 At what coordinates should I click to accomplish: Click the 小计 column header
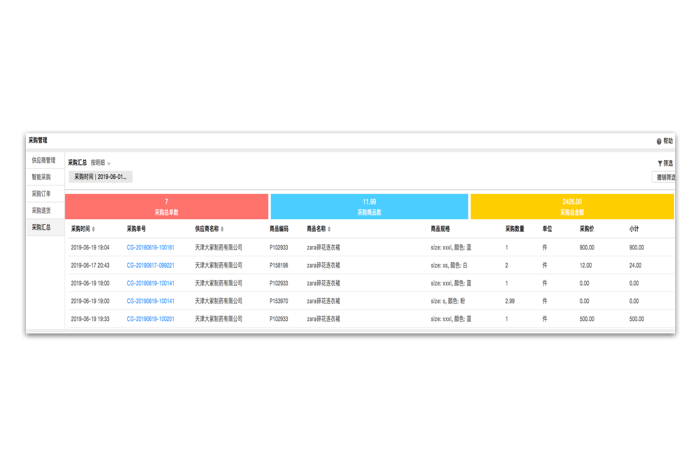point(634,229)
